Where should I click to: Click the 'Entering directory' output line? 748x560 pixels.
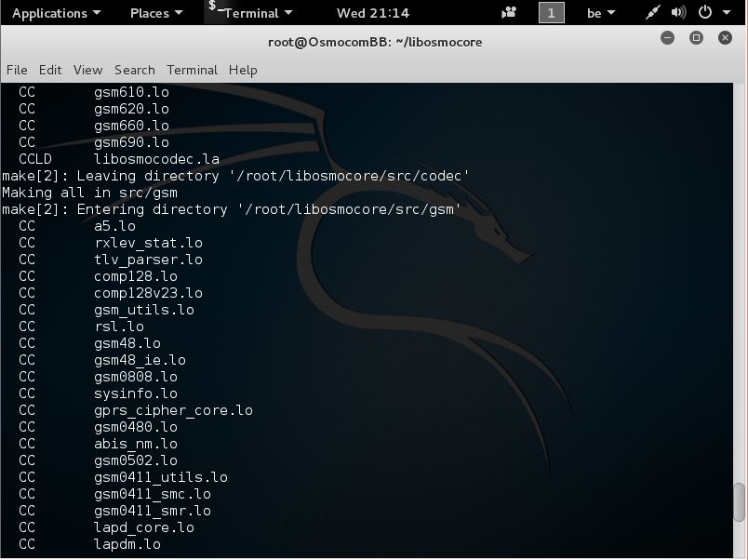coord(232,209)
